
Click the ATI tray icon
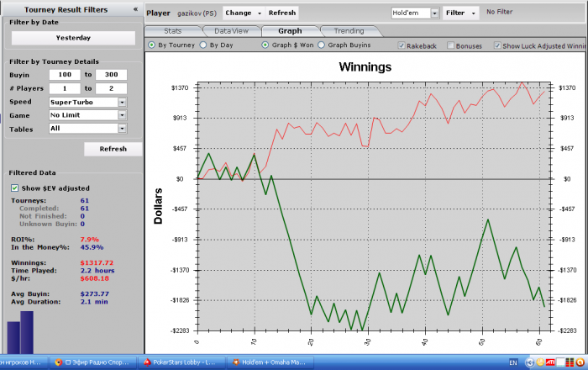click(x=550, y=362)
